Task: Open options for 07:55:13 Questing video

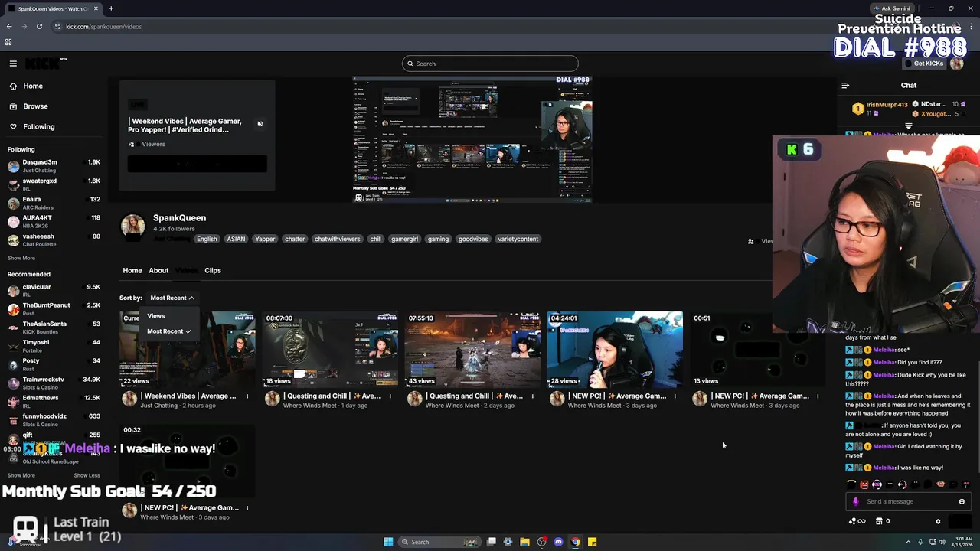Action: [533, 396]
